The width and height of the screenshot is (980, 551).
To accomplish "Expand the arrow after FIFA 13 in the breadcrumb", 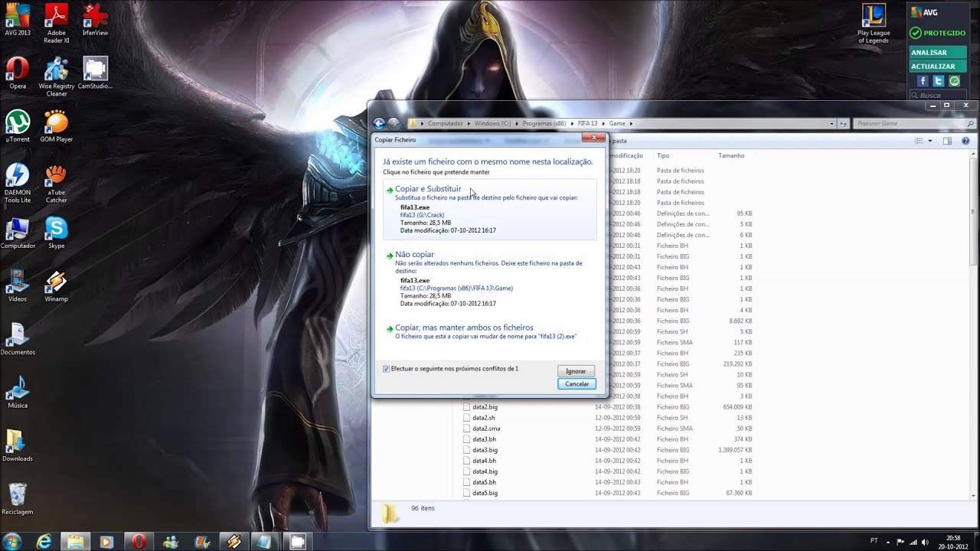I will (x=603, y=123).
